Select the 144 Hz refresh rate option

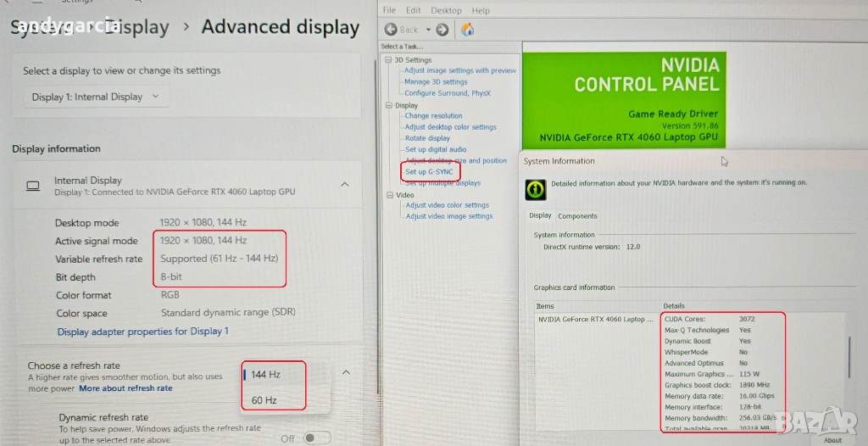[265, 374]
